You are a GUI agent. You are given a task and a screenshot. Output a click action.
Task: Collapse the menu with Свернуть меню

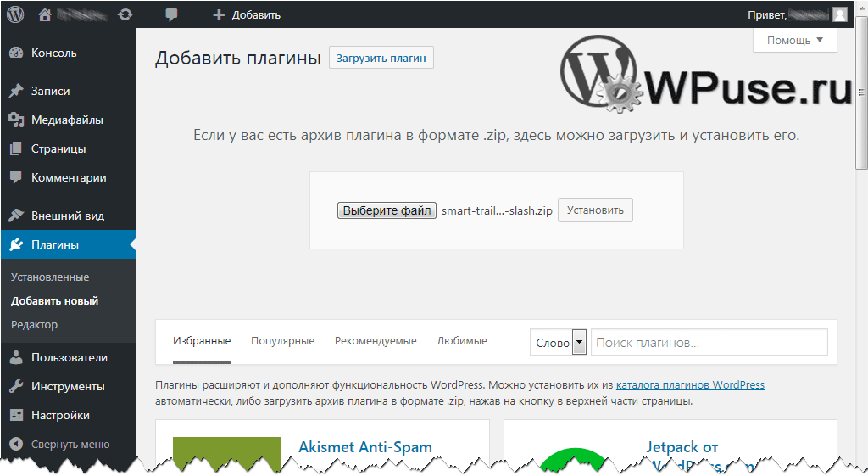(x=59, y=444)
